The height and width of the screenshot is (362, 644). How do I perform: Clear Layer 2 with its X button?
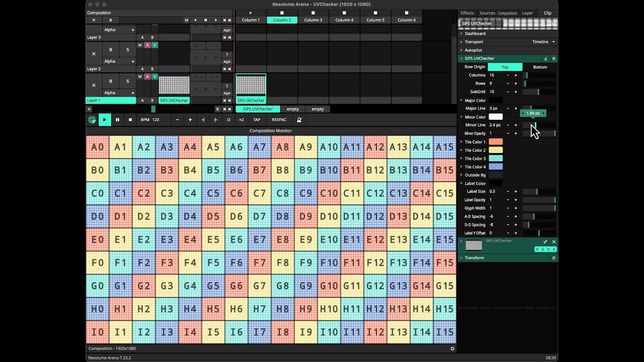point(94,53)
